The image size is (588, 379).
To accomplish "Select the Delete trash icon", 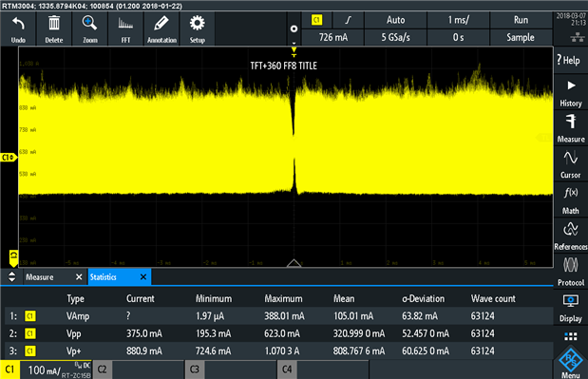I will (x=54, y=28).
